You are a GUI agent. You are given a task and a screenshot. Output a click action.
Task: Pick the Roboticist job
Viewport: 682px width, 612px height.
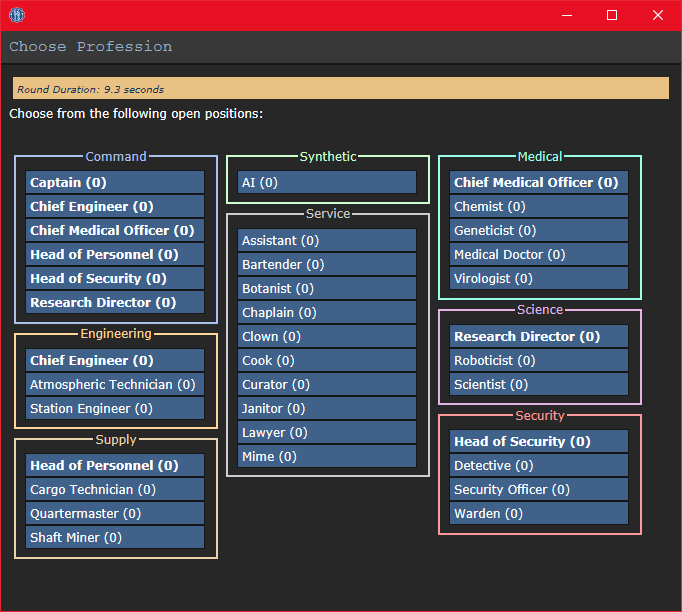(539, 360)
